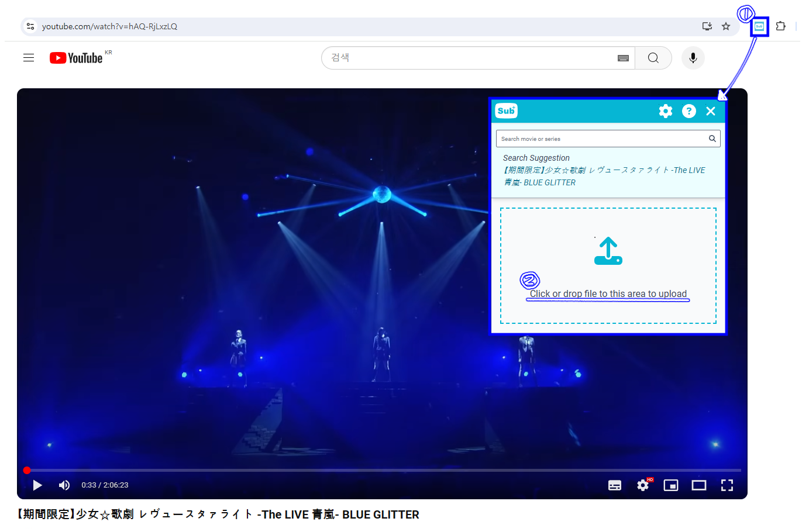
Task: Toggle video subtitles/captions button
Action: point(615,485)
